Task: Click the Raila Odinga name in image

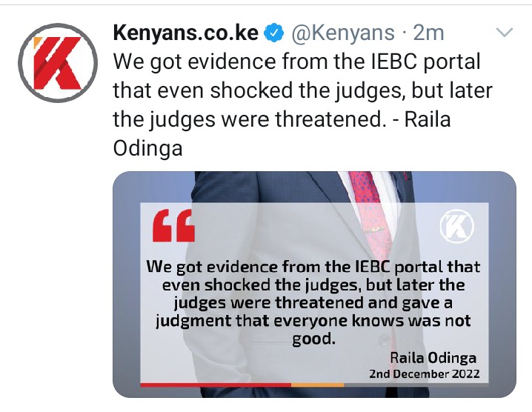Action: click(x=433, y=357)
